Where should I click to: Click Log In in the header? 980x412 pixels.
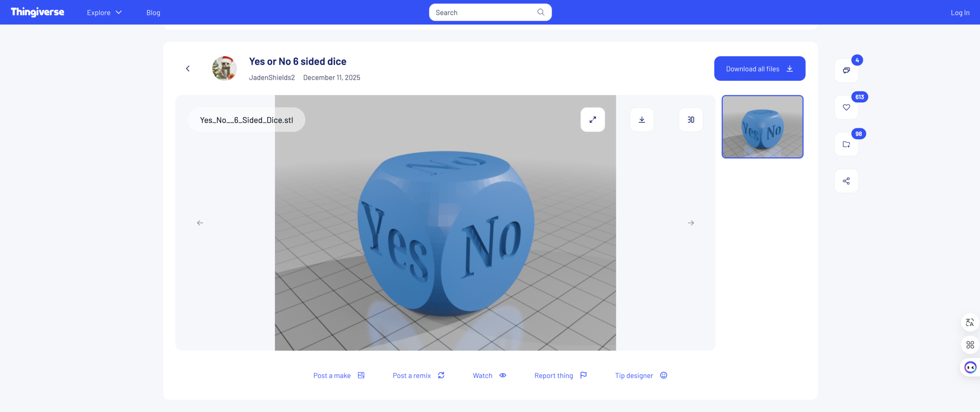click(960, 13)
